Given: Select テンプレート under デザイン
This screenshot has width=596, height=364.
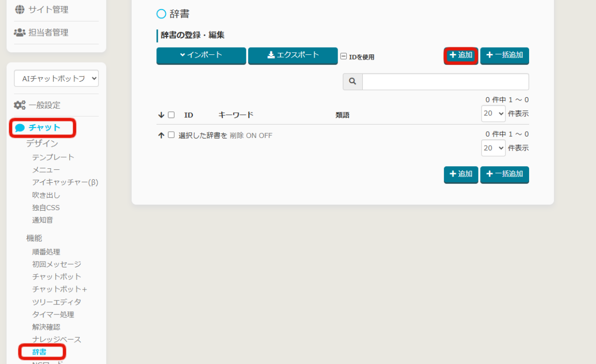Looking at the screenshot, I should (x=53, y=157).
